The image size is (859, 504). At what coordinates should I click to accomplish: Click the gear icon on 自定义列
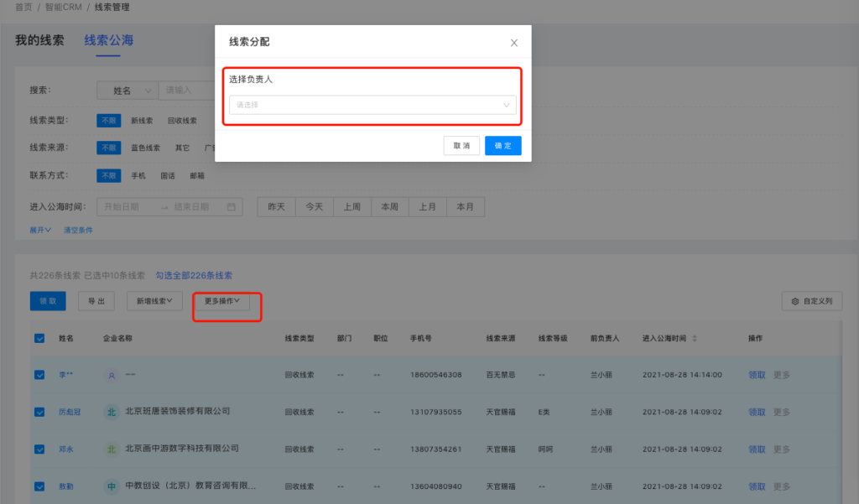pos(794,301)
